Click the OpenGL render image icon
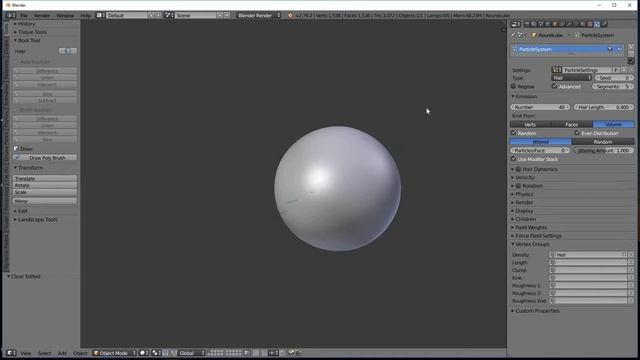Screen dimensions: 640x360 tap(292, 353)
